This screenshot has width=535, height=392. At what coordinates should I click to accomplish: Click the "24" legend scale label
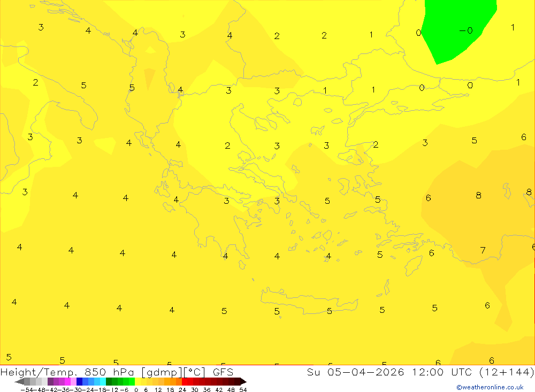pos(182,390)
